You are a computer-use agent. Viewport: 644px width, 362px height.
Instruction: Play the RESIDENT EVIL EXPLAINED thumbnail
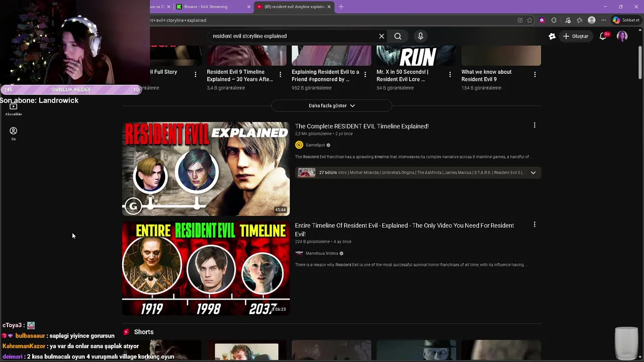(x=206, y=169)
